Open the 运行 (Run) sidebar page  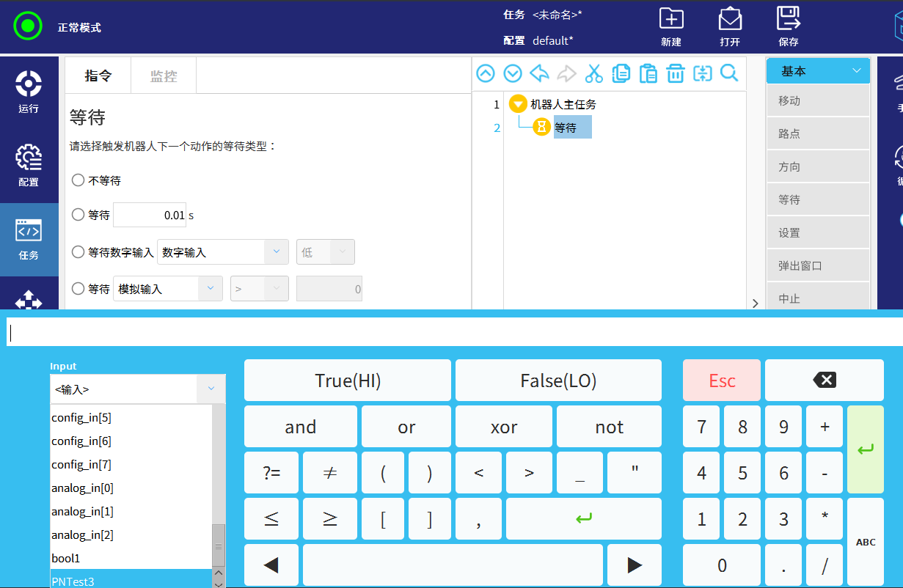point(29,92)
